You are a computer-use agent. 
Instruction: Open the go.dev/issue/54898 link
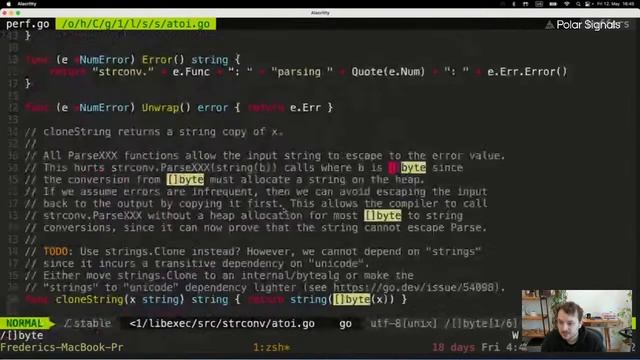click(x=413, y=287)
